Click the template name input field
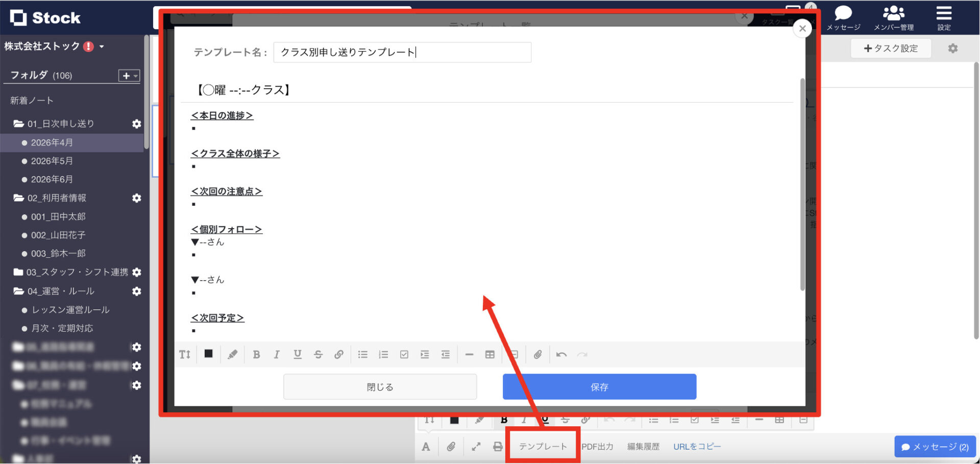 click(402, 52)
